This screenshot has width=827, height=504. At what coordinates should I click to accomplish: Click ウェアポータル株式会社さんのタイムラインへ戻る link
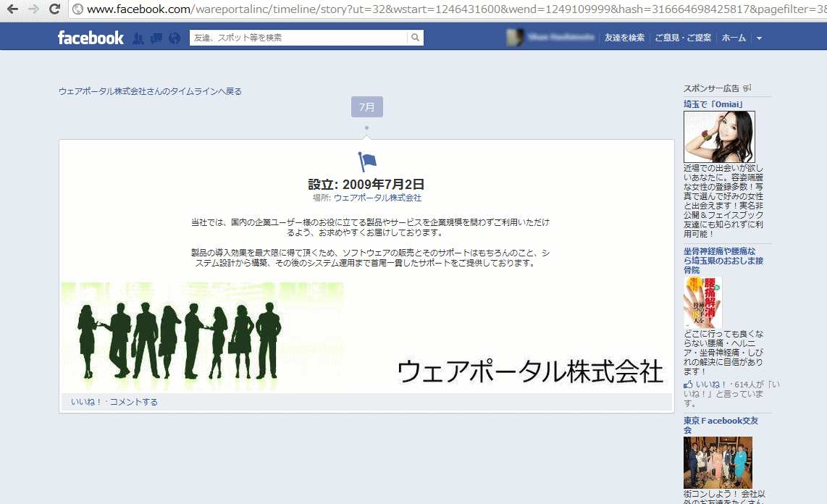tap(151, 91)
